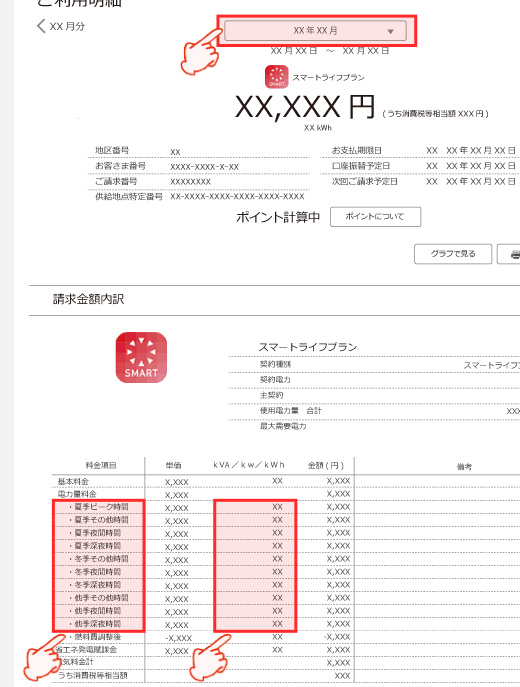Open the ポイントについて button

(x=375, y=216)
